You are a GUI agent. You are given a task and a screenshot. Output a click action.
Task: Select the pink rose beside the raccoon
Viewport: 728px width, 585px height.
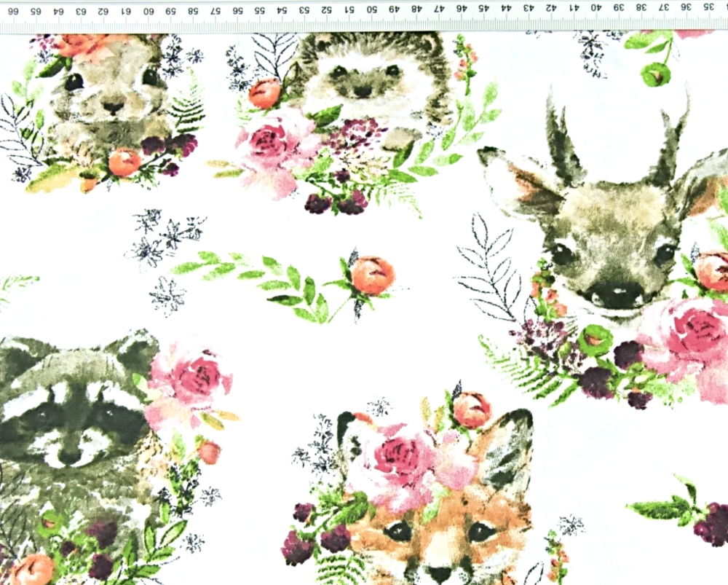point(191,382)
